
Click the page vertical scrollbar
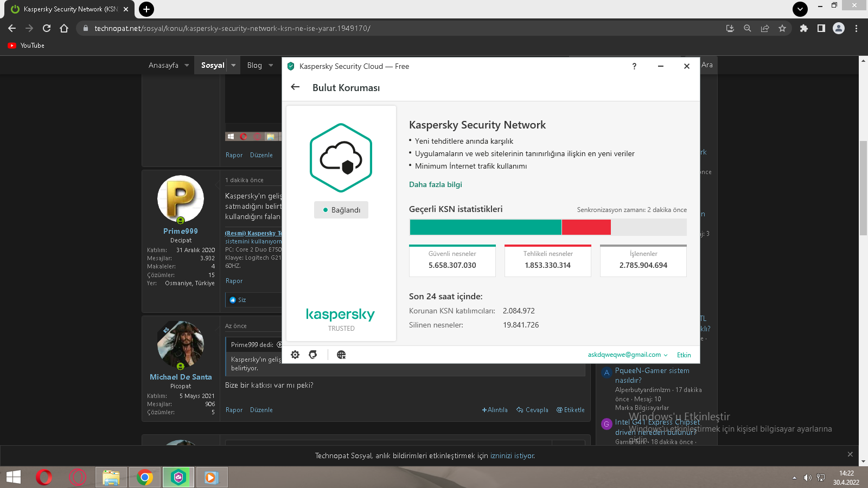click(x=863, y=187)
